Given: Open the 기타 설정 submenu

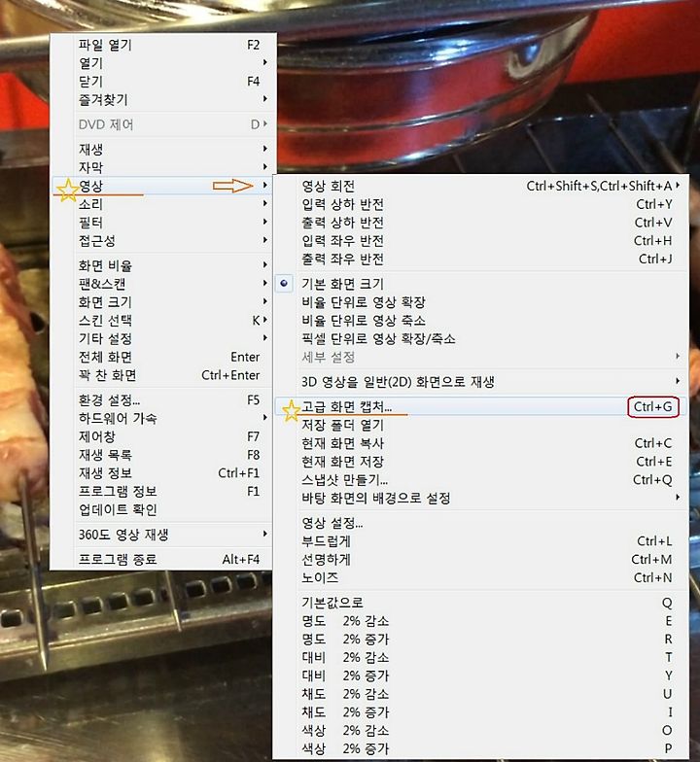Looking at the screenshot, I should point(163,338).
